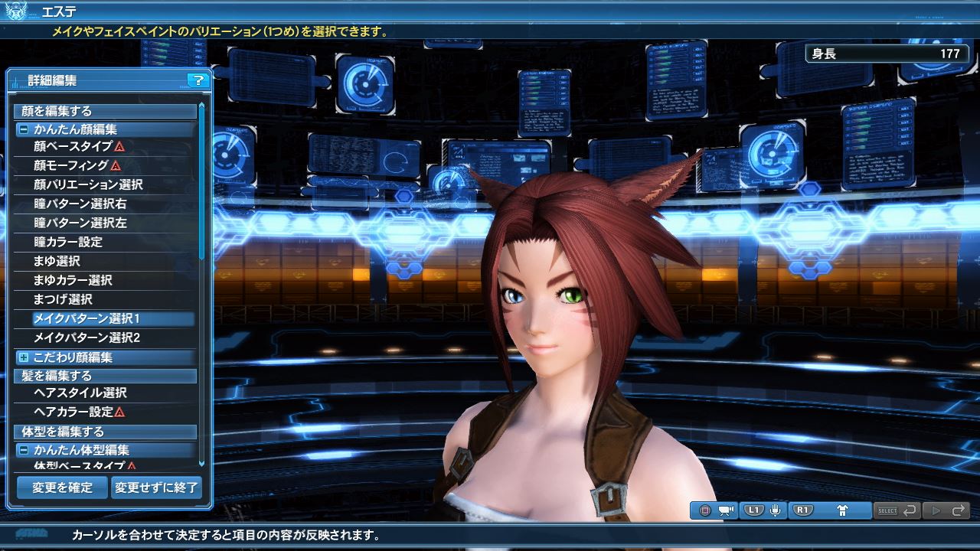
Task: Select 顔モーフィング entry
Action: tap(71, 165)
